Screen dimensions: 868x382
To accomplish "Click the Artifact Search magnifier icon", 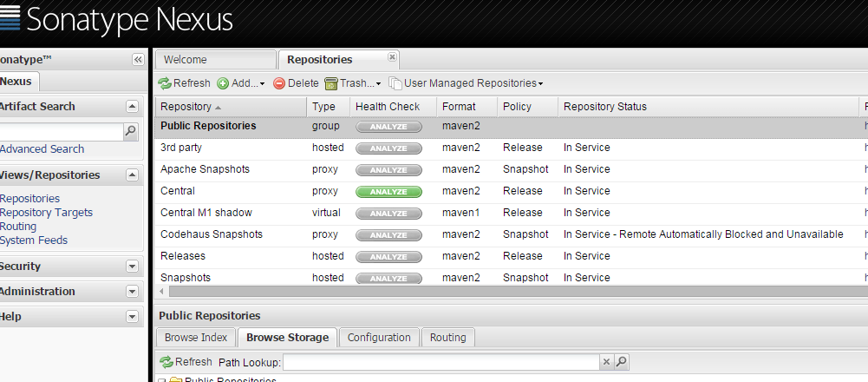I will 131,131.
